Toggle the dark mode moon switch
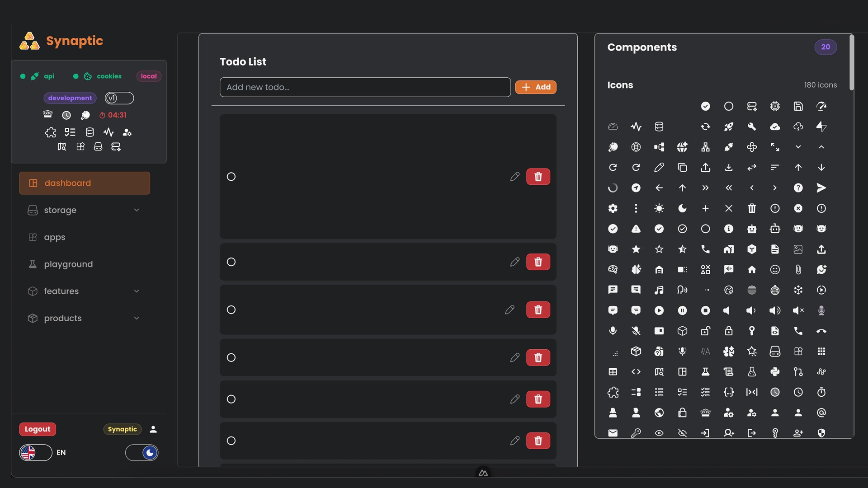This screenshot has width=868, height=488. pyautogui.click(x=142, y=452)
